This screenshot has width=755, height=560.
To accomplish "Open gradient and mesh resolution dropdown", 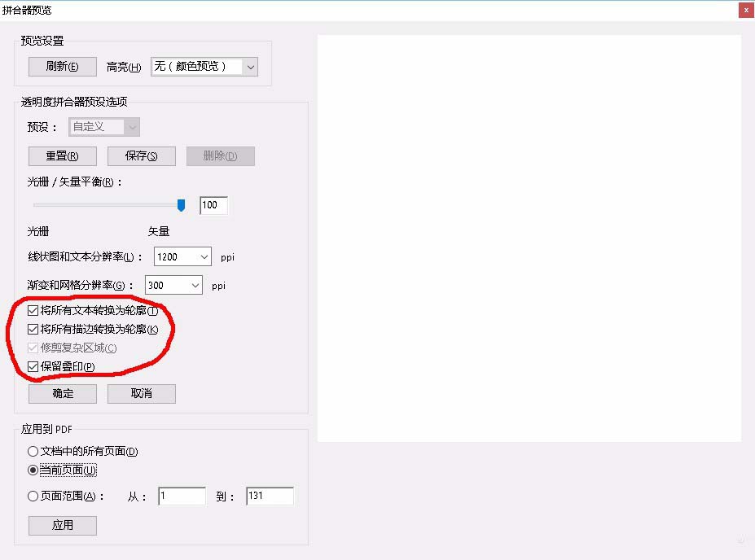I will click(x=173, y=286).
